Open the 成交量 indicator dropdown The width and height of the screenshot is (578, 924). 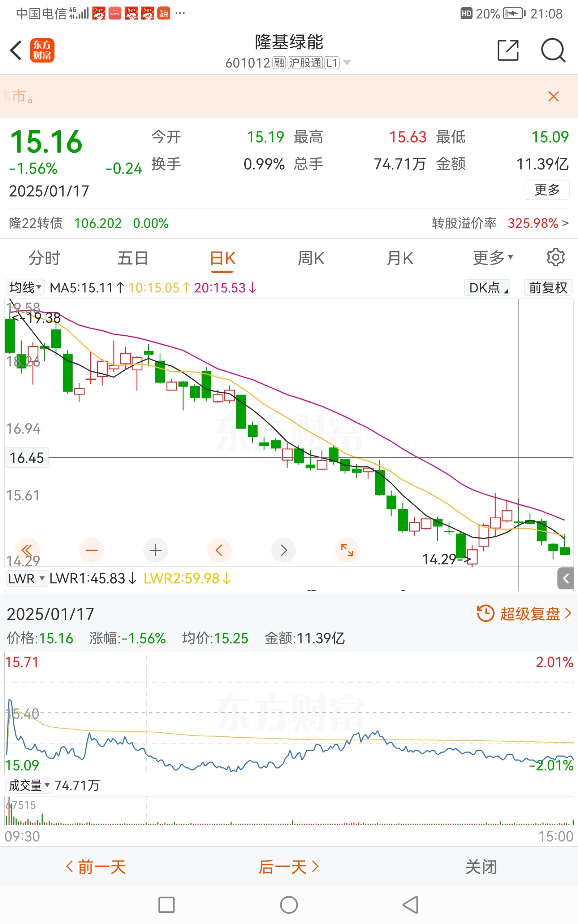coord(29,785)
